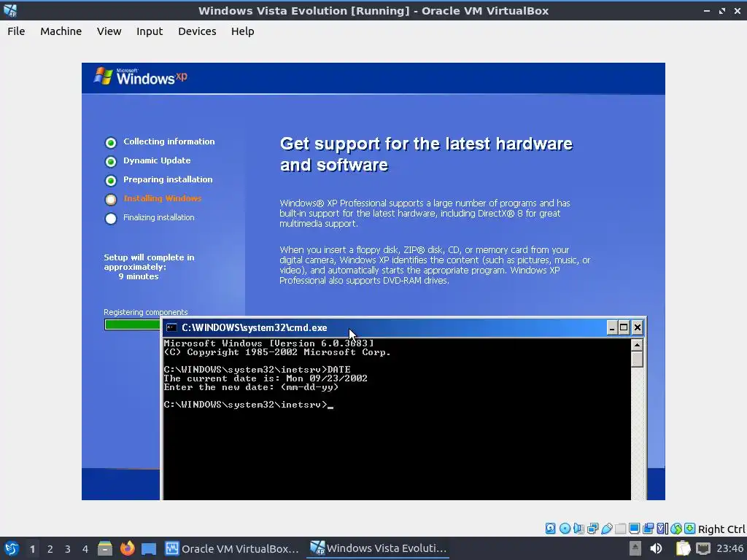Close the cmd.exe window
The image size is (747, 560).
click(x=637, y=327)
